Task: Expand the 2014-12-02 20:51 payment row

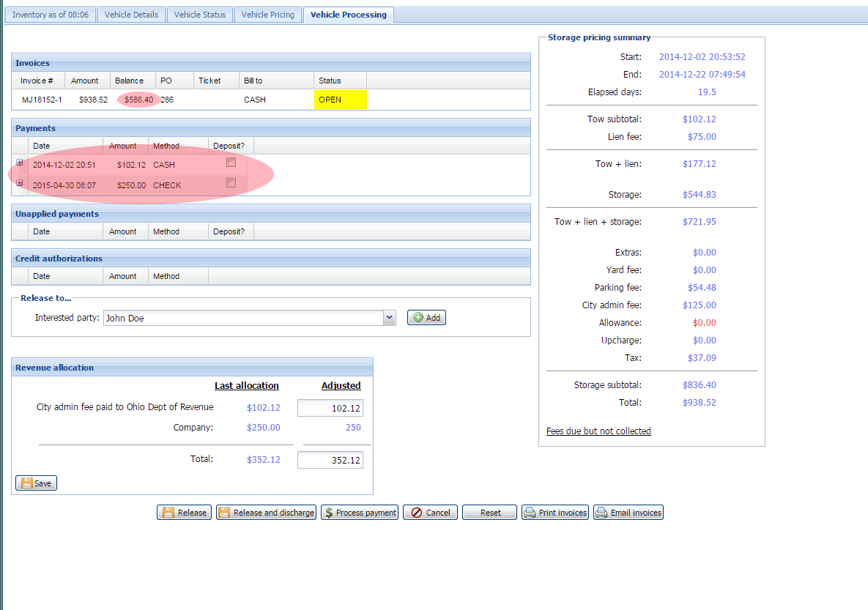Action: pos(20,163)
